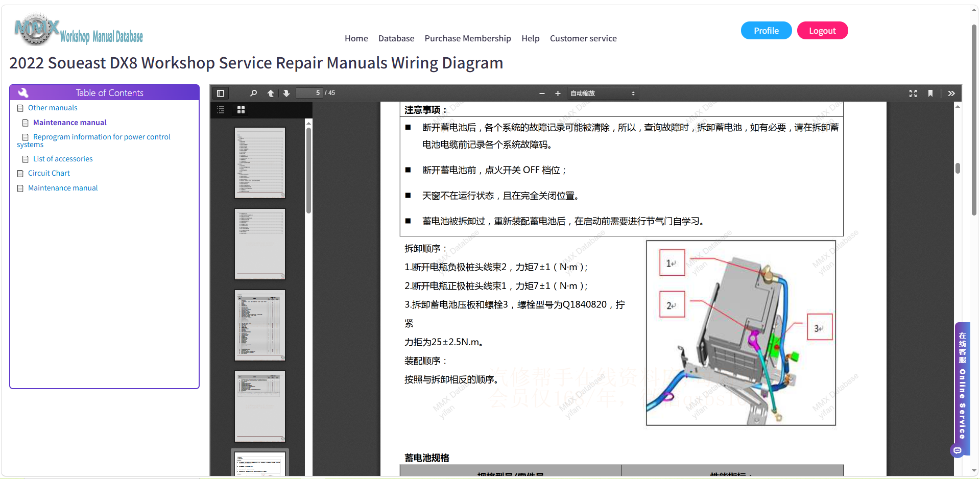Select the second page thumbnail
Screen dimensions: 980x479
pos(260,244)
